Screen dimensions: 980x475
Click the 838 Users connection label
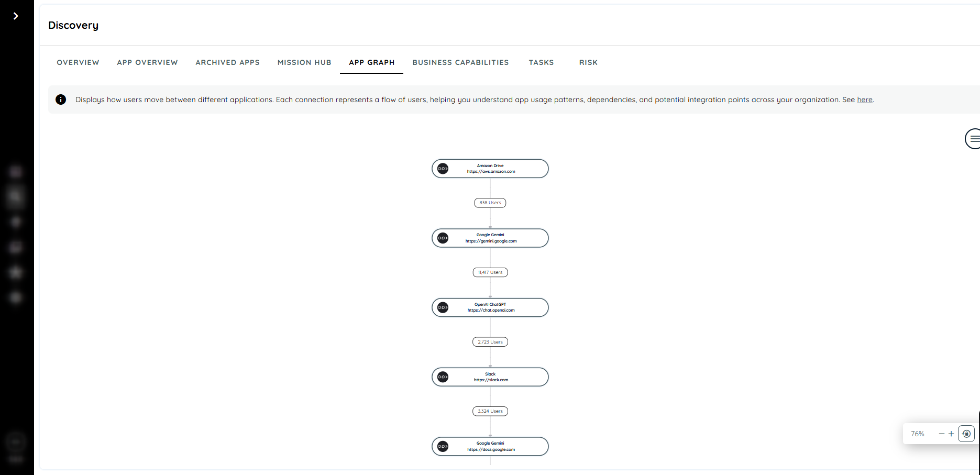(490, 203)
